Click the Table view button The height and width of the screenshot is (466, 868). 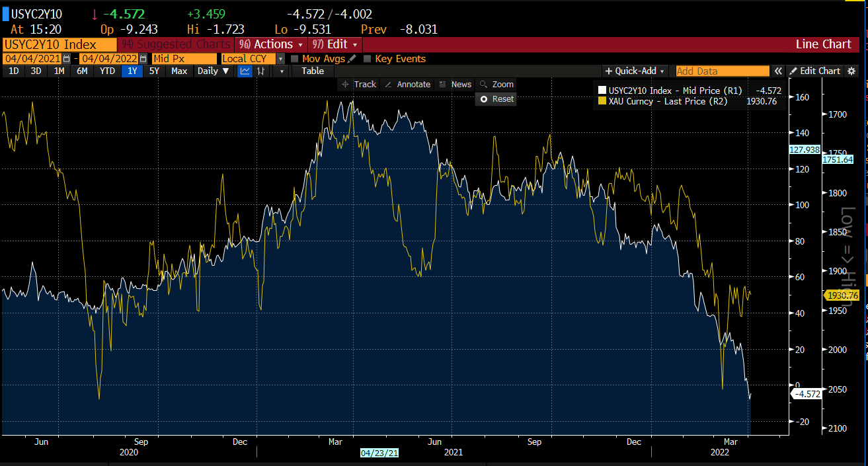point(313,71)
